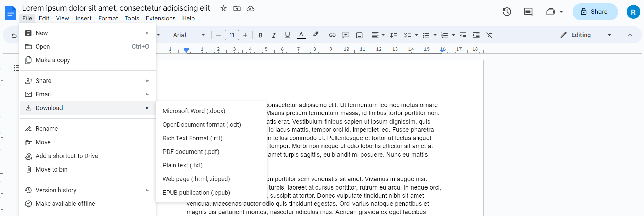Choose Move in the File menu
This screenshot has width=644, height=216.
[x=88, y=142]
